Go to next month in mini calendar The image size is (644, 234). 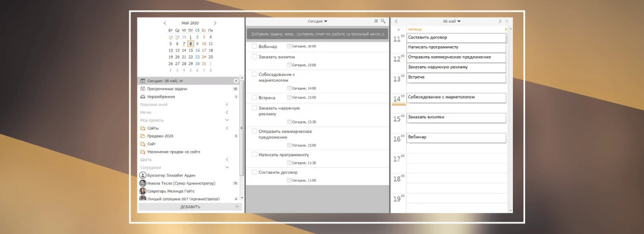[215, 23]
